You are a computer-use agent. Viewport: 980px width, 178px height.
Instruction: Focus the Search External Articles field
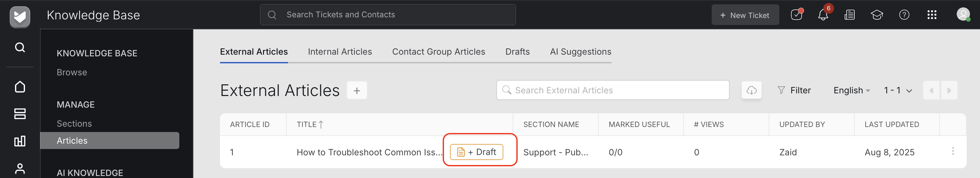[613, 90]
